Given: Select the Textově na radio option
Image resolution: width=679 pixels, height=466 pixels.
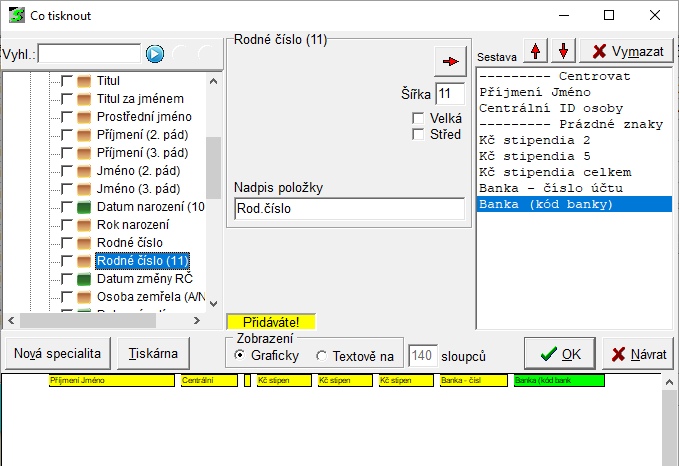Looking at the screenshot, I should pos(321,355).
